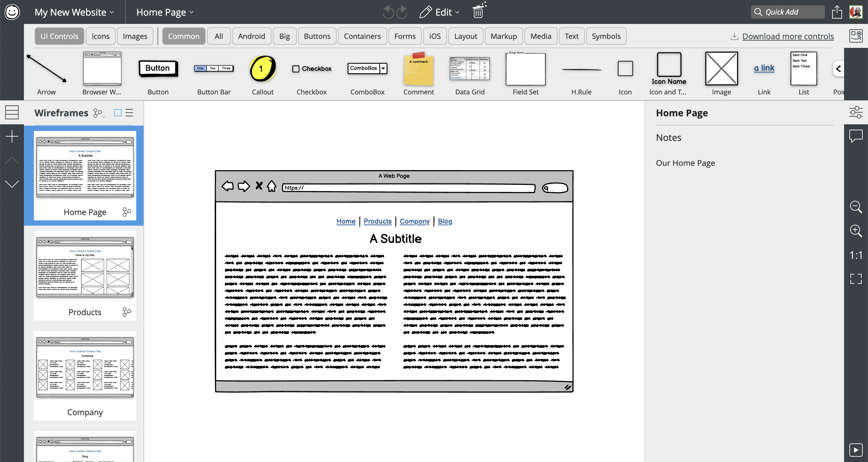The width and height of the screenshot is (868, 462).
Task: Click the share/export icon
Action: (837, 12)
